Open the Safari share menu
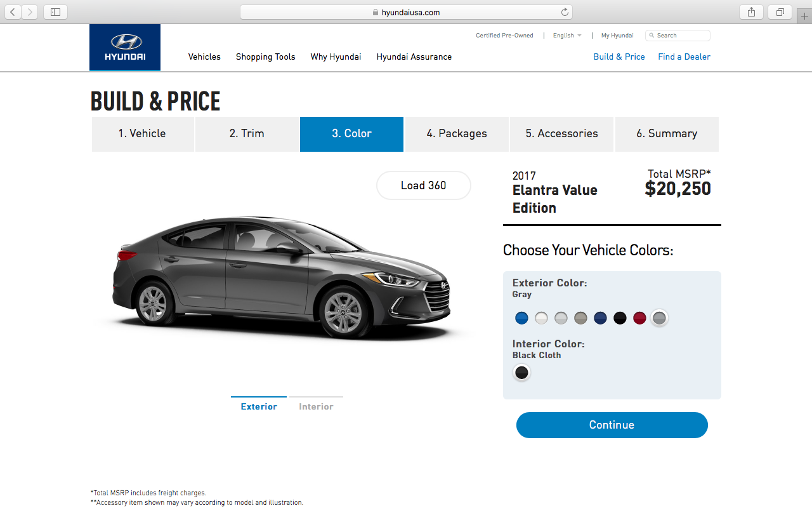The width and height of the screenshot is (812, 508). click(x=751, y=12)
